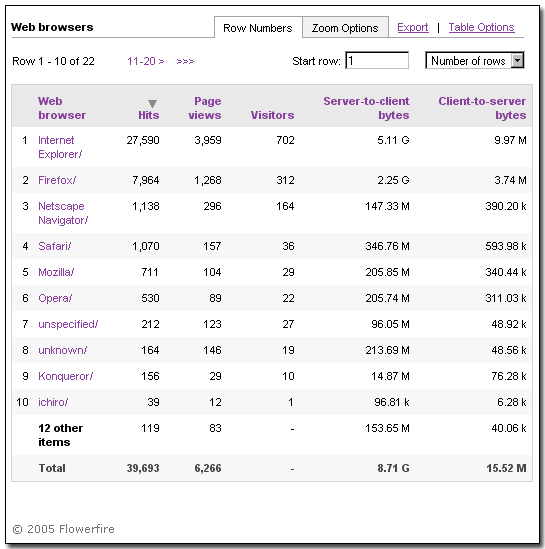Screen dimensions: 545x549
Task: Select the 5.11 G bytes cell
Action: point(393,140)
